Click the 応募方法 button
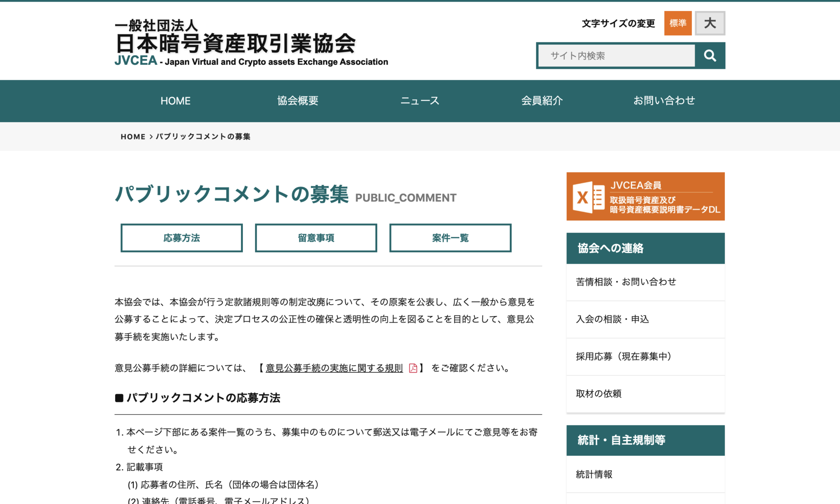Viewport: 840px width, 504px height. pos(181,238)
